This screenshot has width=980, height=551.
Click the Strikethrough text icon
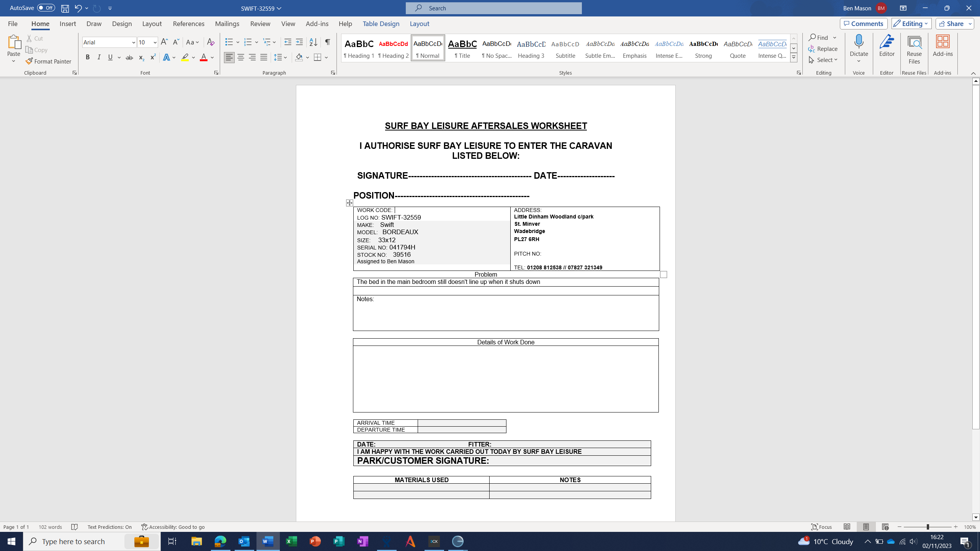tap(129, 57)
